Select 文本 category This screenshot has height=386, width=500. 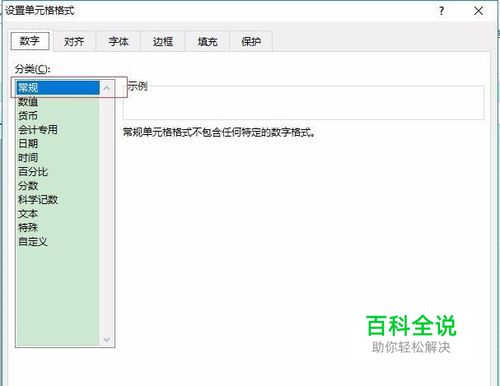(58, 214)
